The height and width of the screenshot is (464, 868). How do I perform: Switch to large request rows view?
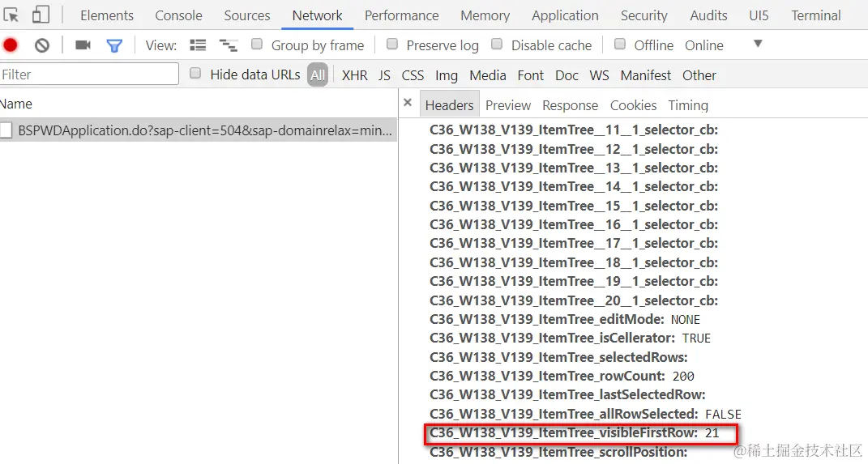[198, 45]
